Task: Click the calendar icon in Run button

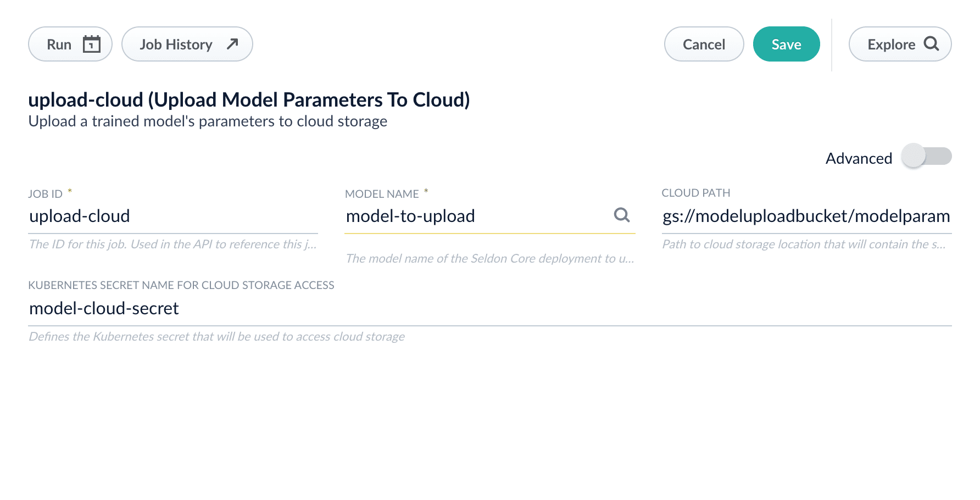Action: point(92,44)
